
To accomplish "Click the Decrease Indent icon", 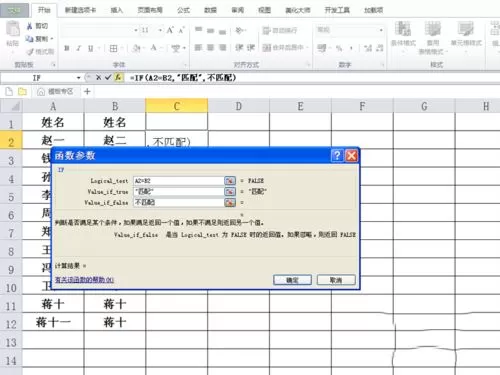I will click(x=239, y=48).
